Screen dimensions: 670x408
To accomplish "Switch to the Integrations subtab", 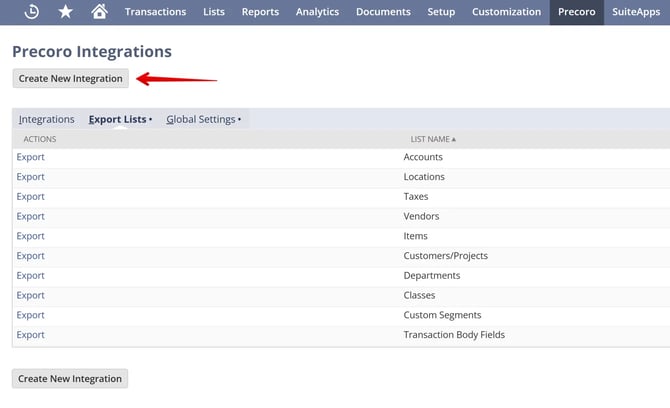I will coord(46,119).
